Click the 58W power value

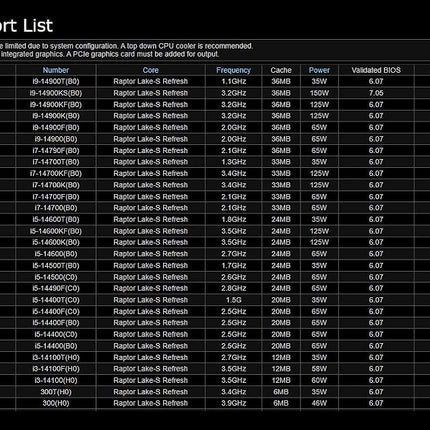319,369
